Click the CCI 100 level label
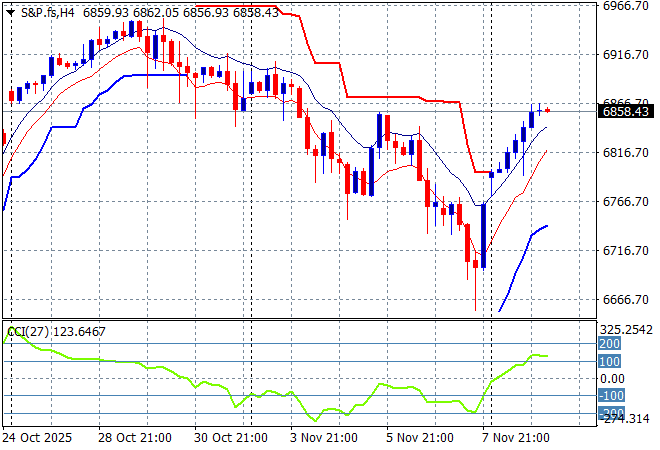This screenshot has width=660, height=450. pos(609,361)
